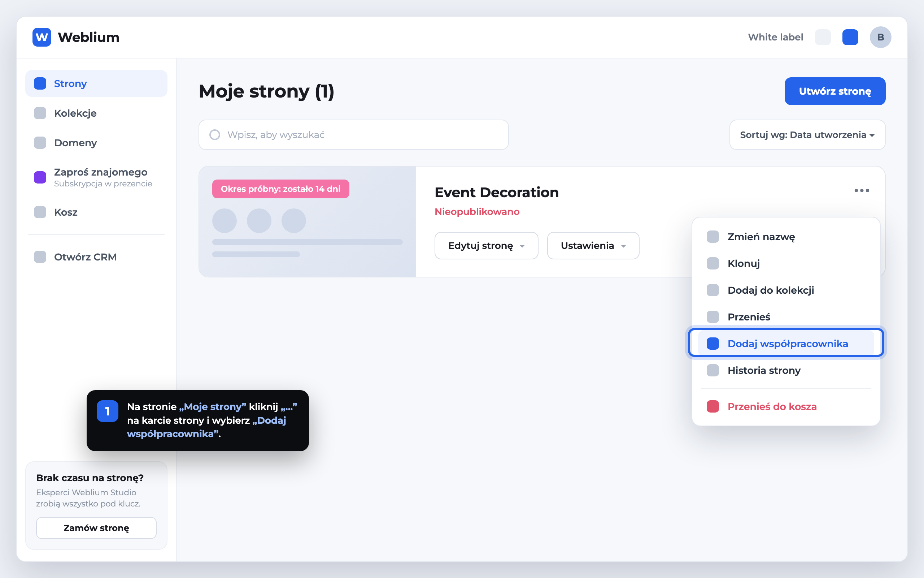Navigate to Domeny in the sidebar
The image size is (924, 578).
pos(96,143)
